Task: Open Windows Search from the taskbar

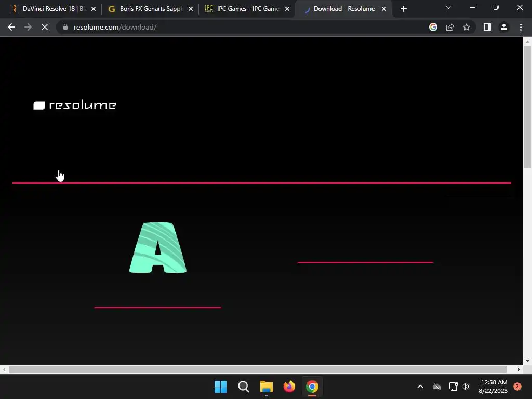Action: [244, 387]
